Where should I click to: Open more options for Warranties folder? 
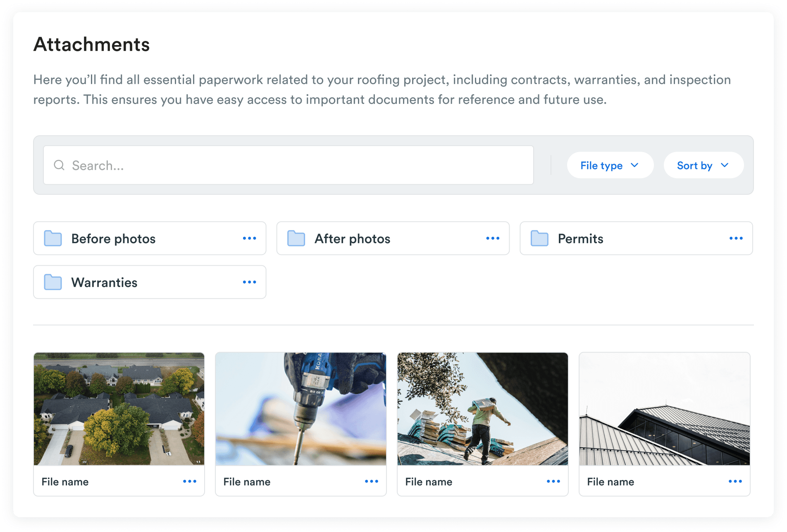click(249, 282)
